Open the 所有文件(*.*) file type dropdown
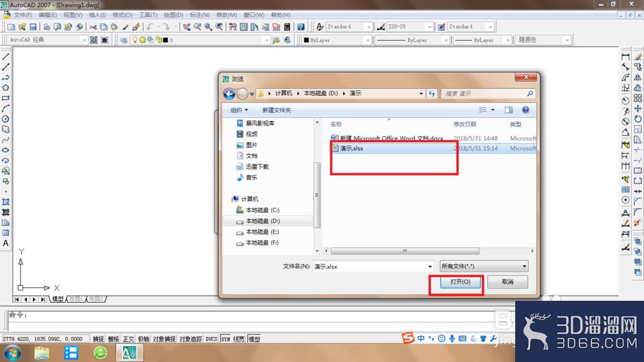 click(x=484, y=266)
